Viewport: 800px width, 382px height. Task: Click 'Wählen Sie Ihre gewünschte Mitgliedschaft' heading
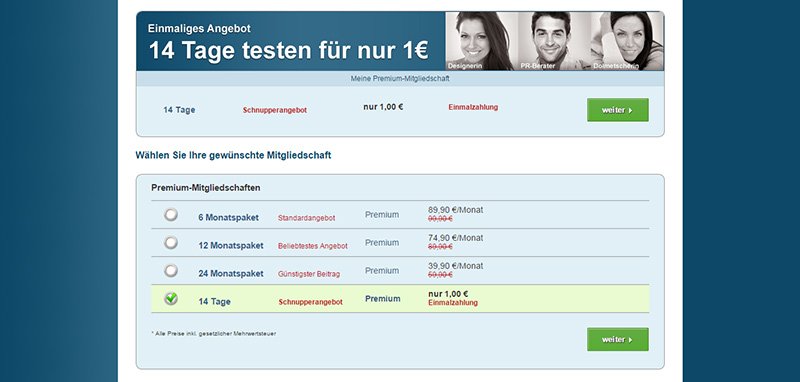coord(233,155)
